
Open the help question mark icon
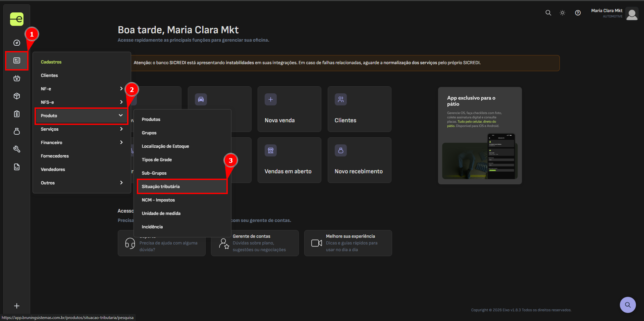pyautogui.click(x=578, y=13)
